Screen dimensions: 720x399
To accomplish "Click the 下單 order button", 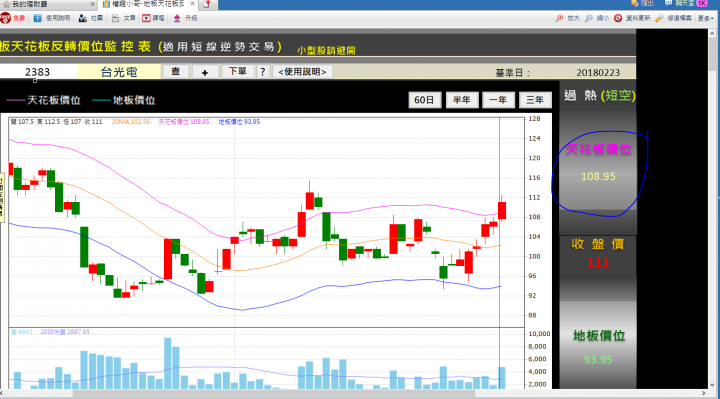I will click(x=237, y=72).
